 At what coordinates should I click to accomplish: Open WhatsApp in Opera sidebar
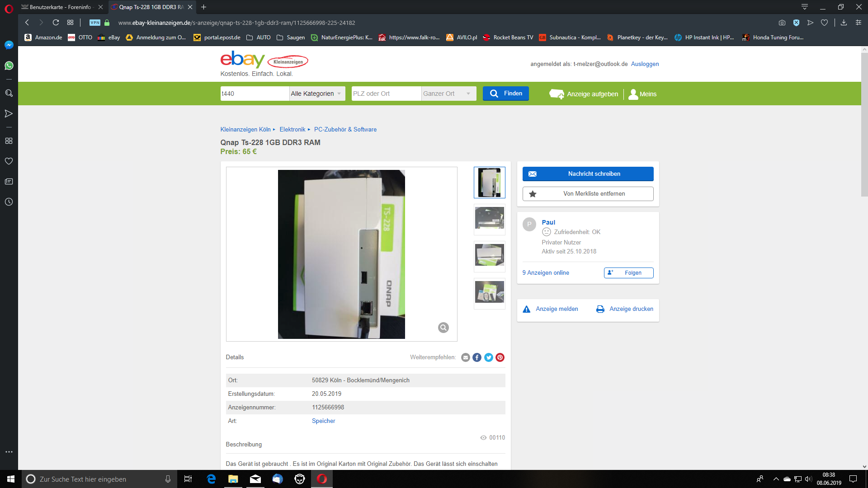tap(9, 66)
